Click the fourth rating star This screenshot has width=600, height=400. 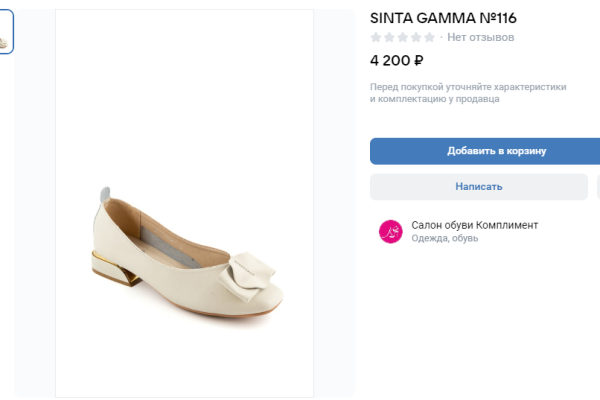[416, 38]
